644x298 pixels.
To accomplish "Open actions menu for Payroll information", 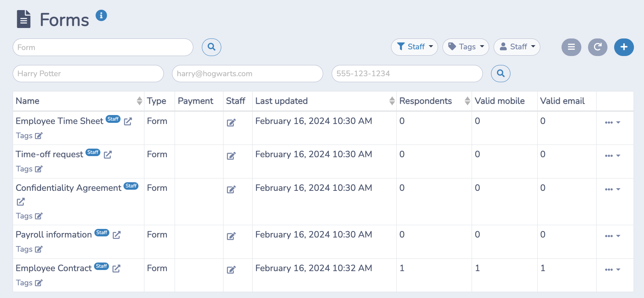I will point(613,236).
